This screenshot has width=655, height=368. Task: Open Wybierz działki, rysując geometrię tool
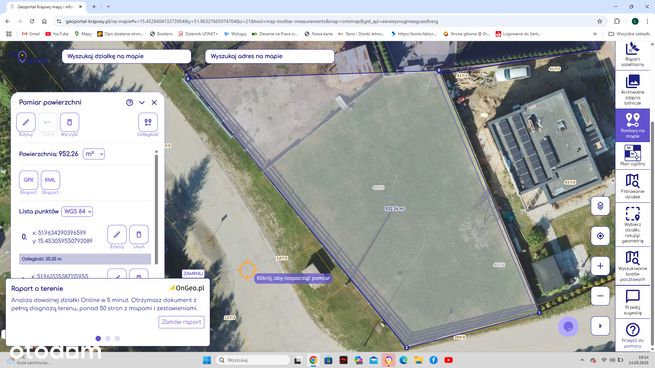pos(632,224)
